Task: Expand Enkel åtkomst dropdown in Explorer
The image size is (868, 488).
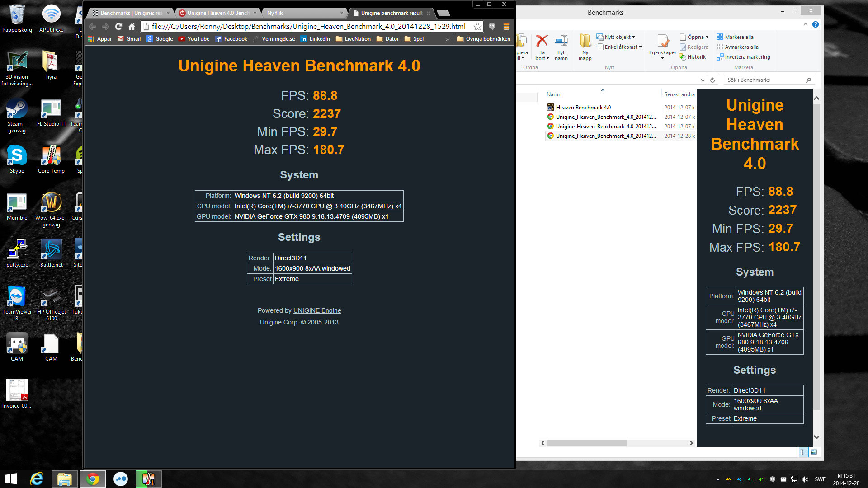Action: pyautogui.click(x=619, y=47)
